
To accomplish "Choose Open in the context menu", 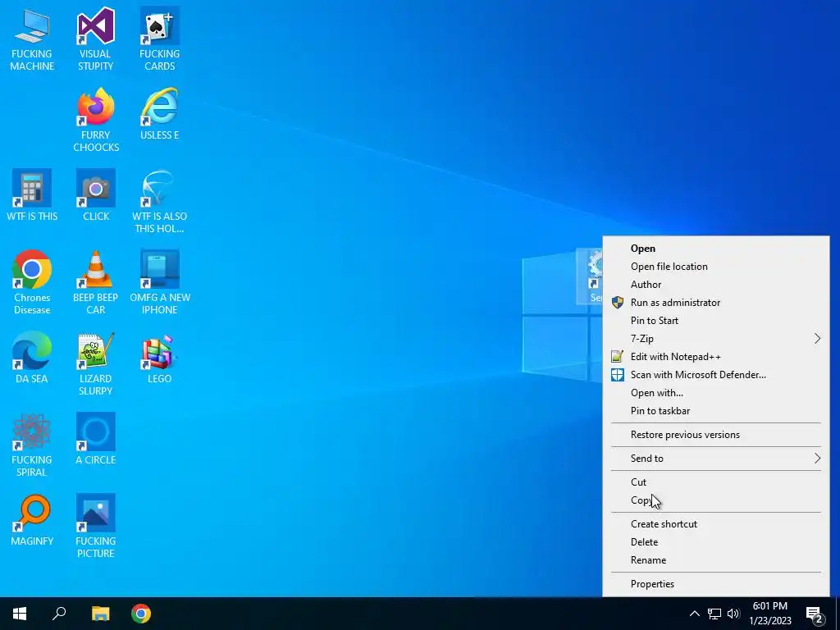I will [x=715, y=249].
